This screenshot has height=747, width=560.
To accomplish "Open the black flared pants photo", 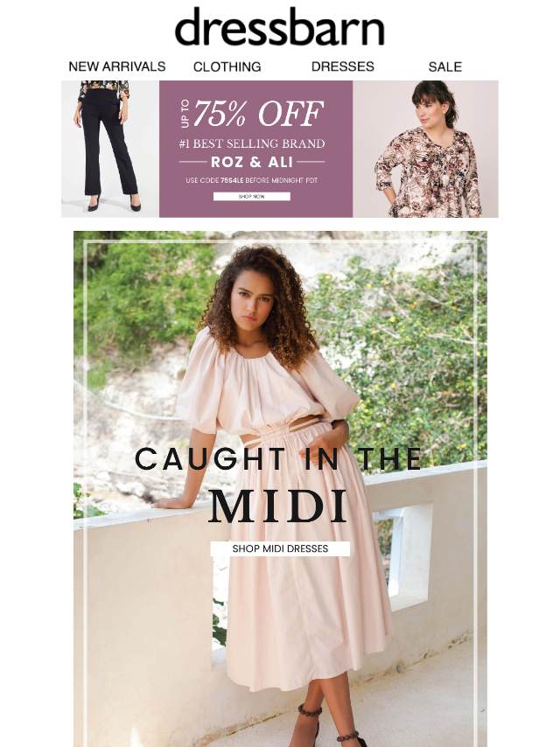I will coord(110,149).
